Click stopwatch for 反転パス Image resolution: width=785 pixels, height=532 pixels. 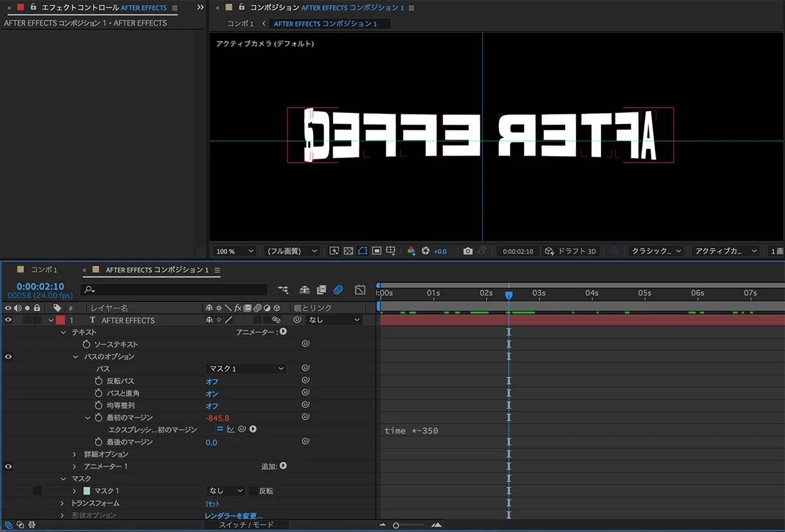(98, 381)
